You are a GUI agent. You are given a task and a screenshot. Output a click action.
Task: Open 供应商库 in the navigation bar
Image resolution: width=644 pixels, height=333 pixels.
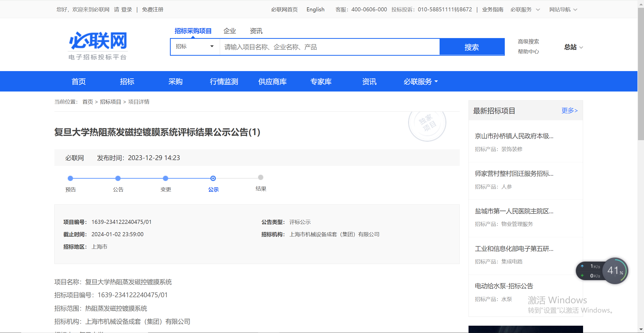click(272, 81)
